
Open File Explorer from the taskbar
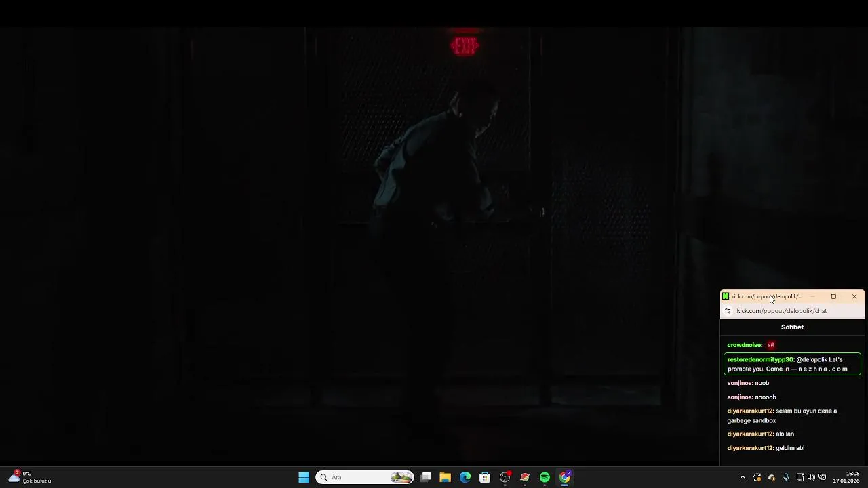pos(445,477)
